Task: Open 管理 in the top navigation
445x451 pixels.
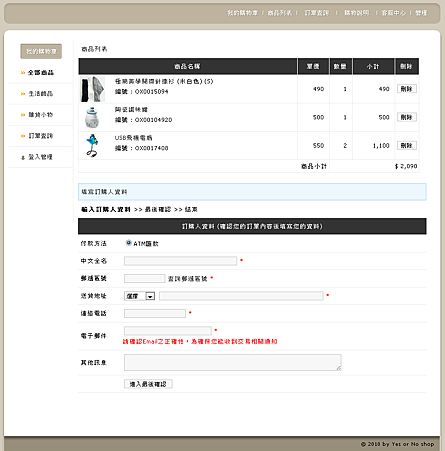Action: 421,13
